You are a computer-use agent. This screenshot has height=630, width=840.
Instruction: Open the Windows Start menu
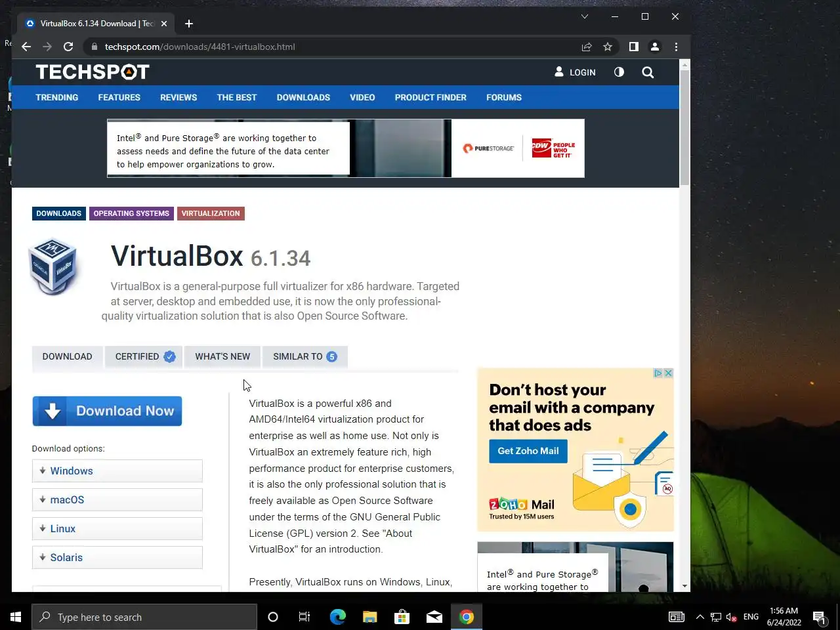(x=16, y=617)
